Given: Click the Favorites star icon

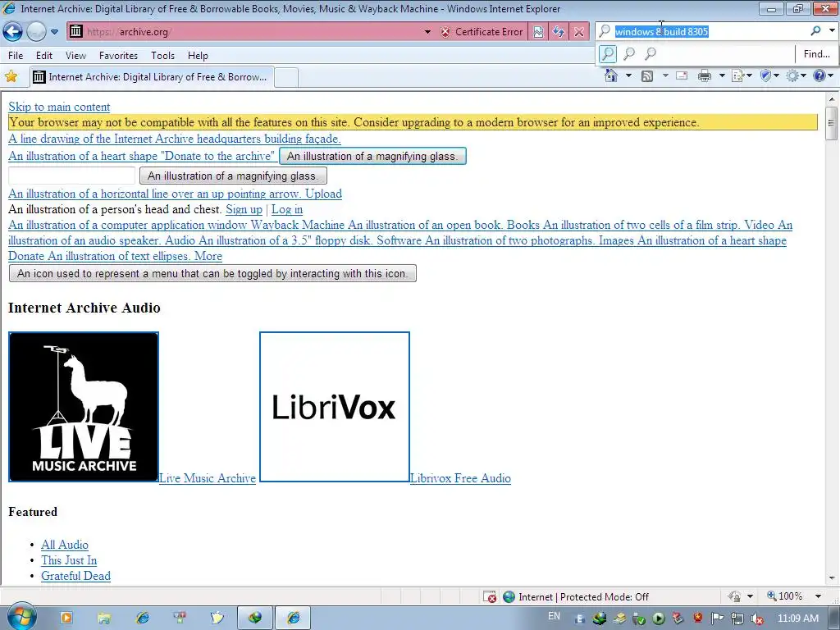Looking at the screenshot, I should 11,76.
